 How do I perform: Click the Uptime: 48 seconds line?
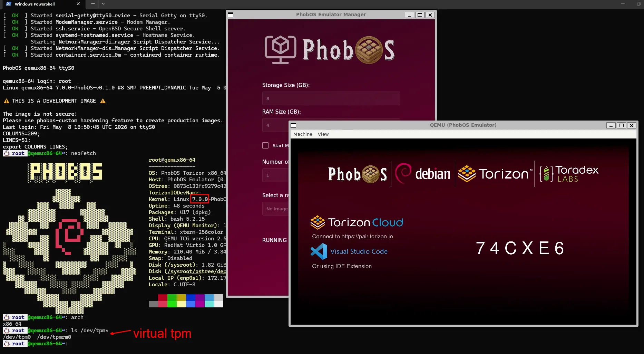(177, 206)
